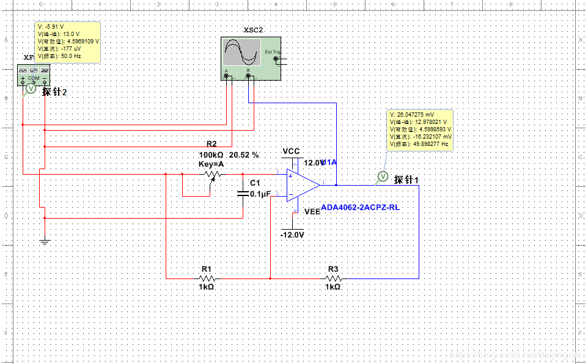The height and width of the screenshot is (364, 588).
Task: Click the square waveform icon on generator
Action: point(45,70)
